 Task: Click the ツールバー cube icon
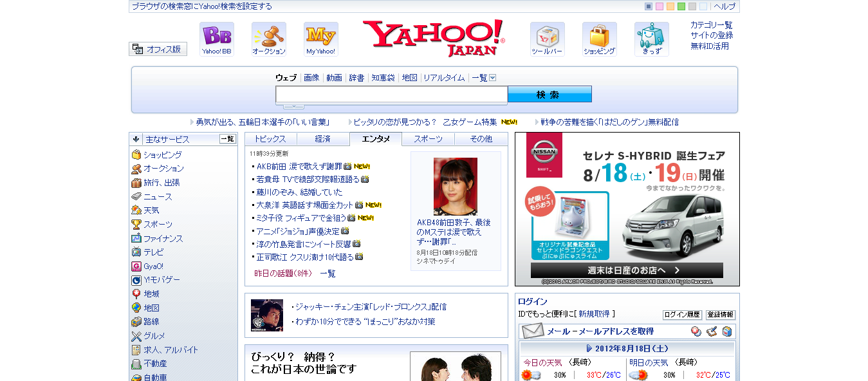(x=548, y=39)
